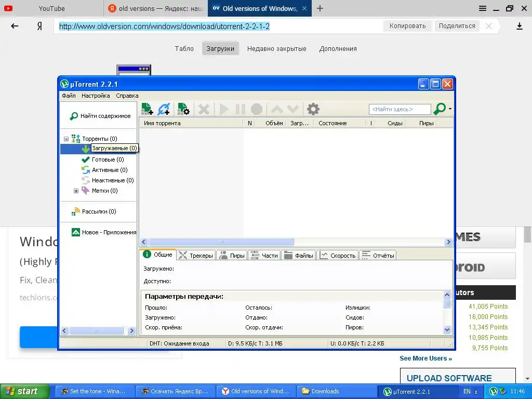The height and width of the screenshot is (399, 532).
Task: Click 'Найти содержимое' in sidebar
Action: point(100,116)
